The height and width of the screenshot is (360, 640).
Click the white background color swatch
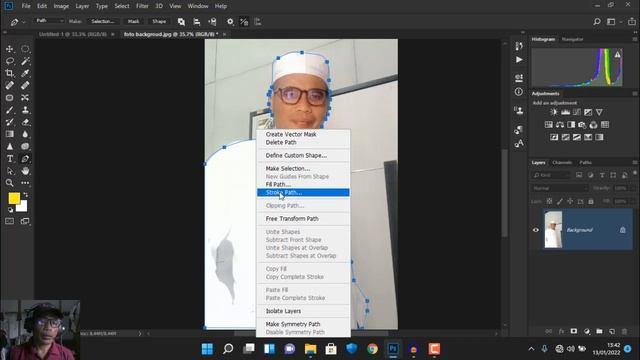(23, 207)
